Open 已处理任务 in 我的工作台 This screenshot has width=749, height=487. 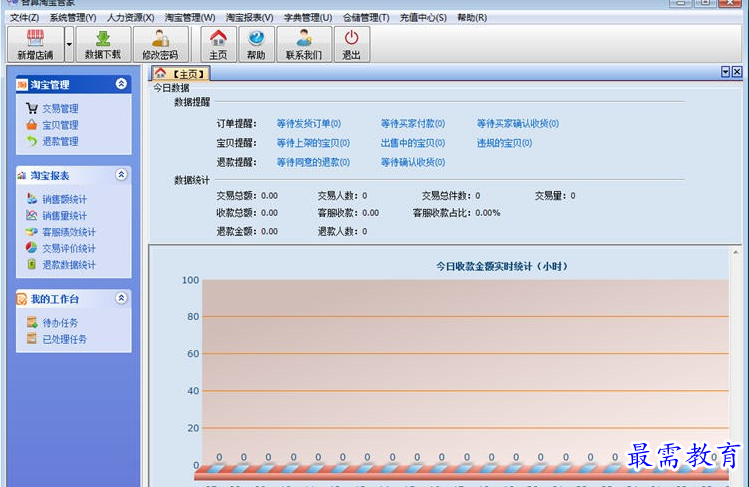pos(64,339)
